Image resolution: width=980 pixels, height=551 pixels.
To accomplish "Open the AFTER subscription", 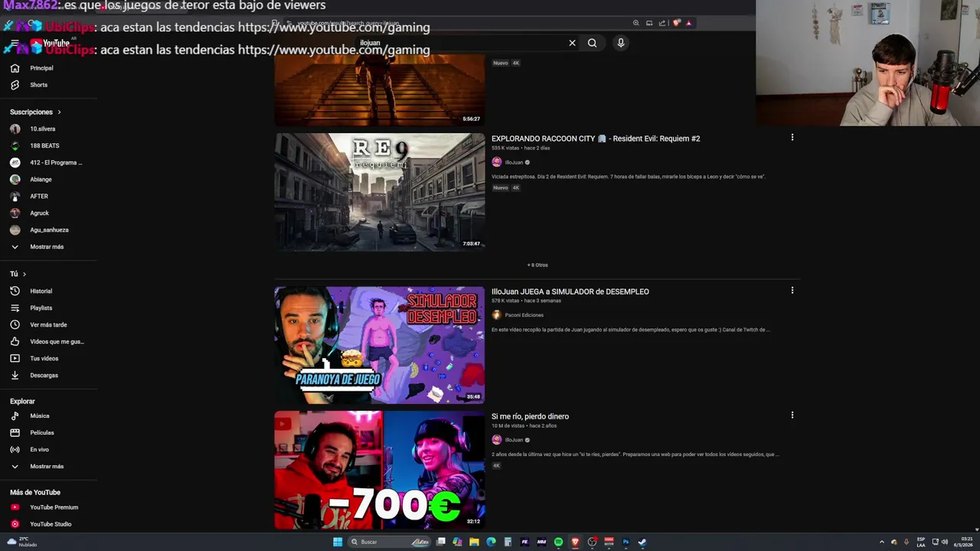I will 39,196.
